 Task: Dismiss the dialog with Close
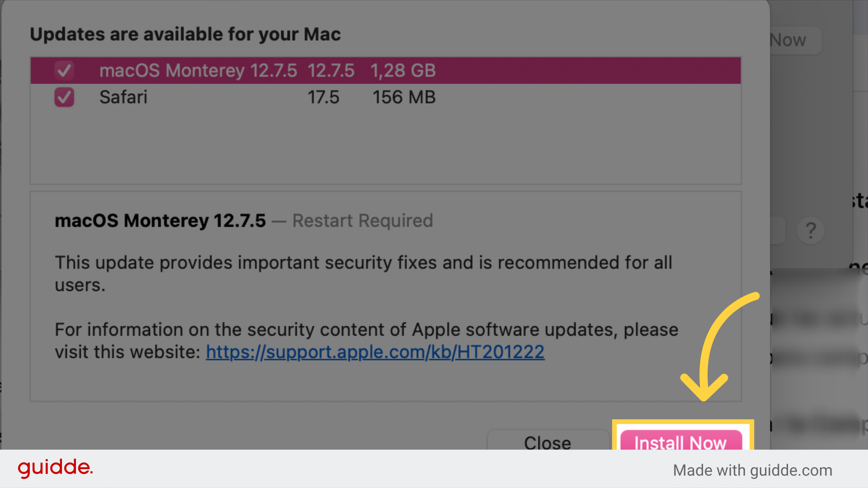[547, 443]
